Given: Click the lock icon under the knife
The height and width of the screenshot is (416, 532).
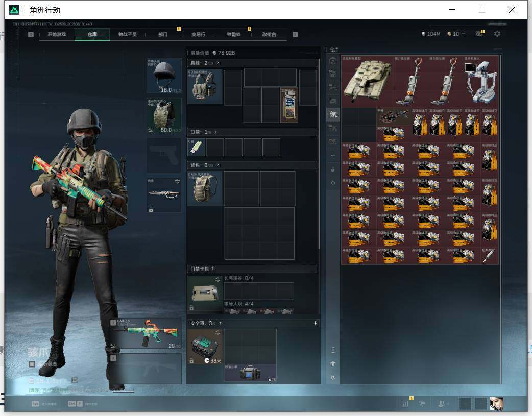Looking at the screenshot, I should pos(151,209).
